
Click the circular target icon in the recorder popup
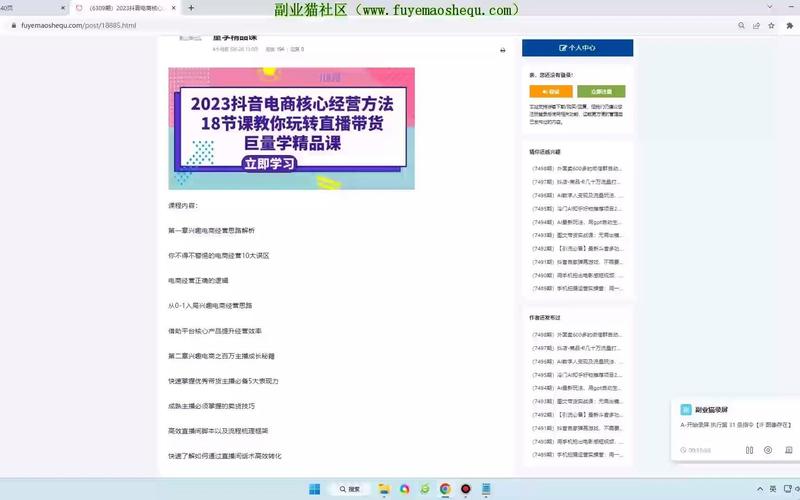click(768, 450)
